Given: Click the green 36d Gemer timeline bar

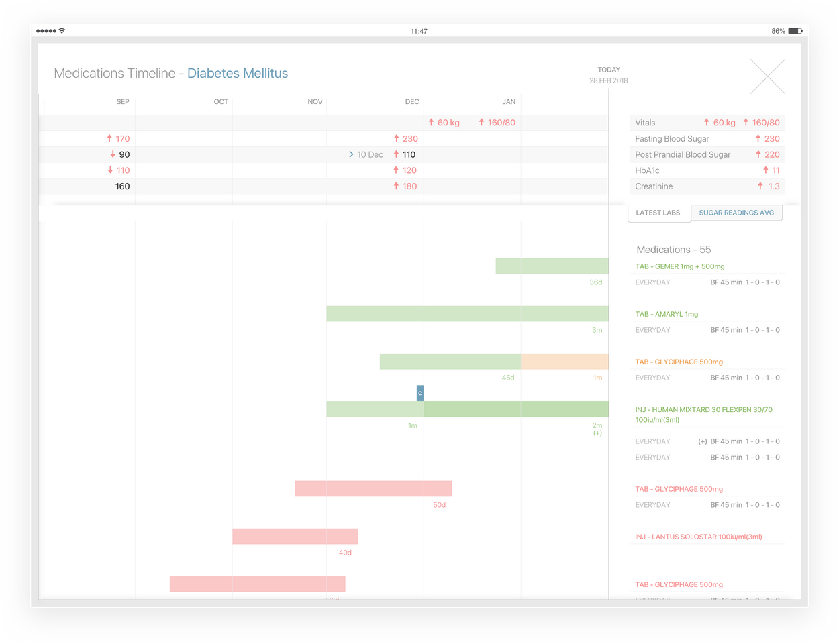Looking at the screenshot, I should [552, 266].
